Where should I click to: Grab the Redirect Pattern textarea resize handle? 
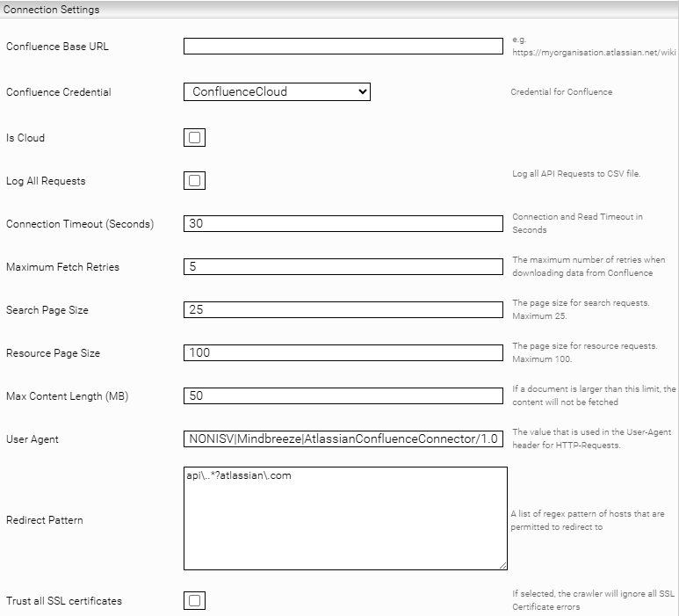tap(502, 565)
